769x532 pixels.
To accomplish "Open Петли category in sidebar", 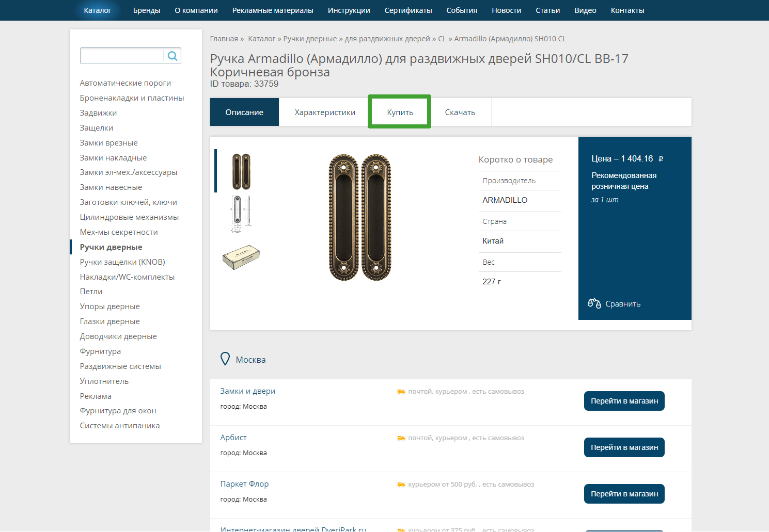I will [x=91, y=292].
